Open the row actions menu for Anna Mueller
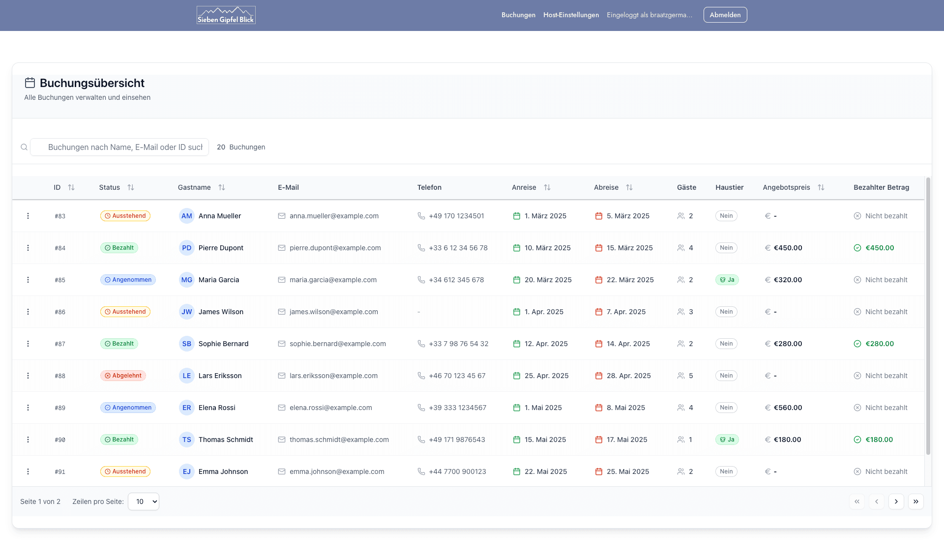 (28, 216)
